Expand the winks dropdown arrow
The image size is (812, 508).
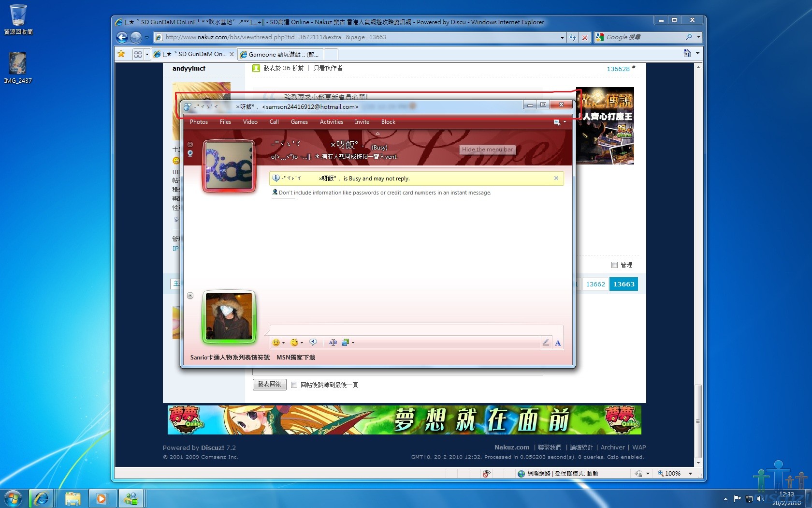[302, 343]
